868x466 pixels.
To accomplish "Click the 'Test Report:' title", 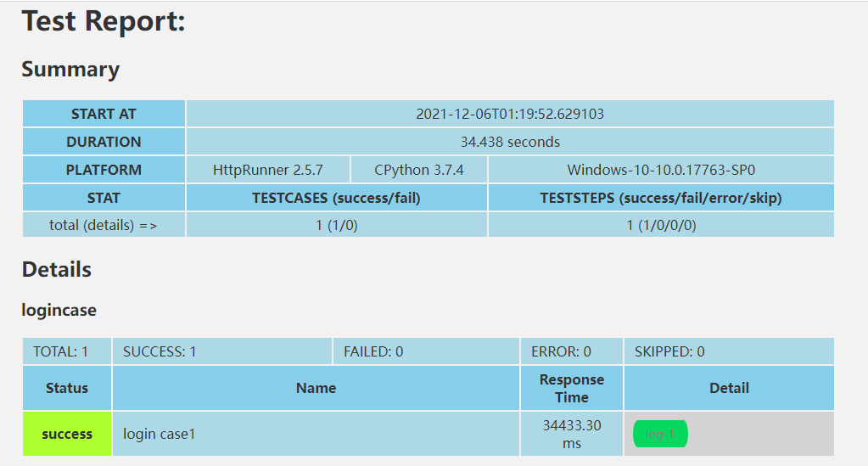I will (x=104, y=21).
